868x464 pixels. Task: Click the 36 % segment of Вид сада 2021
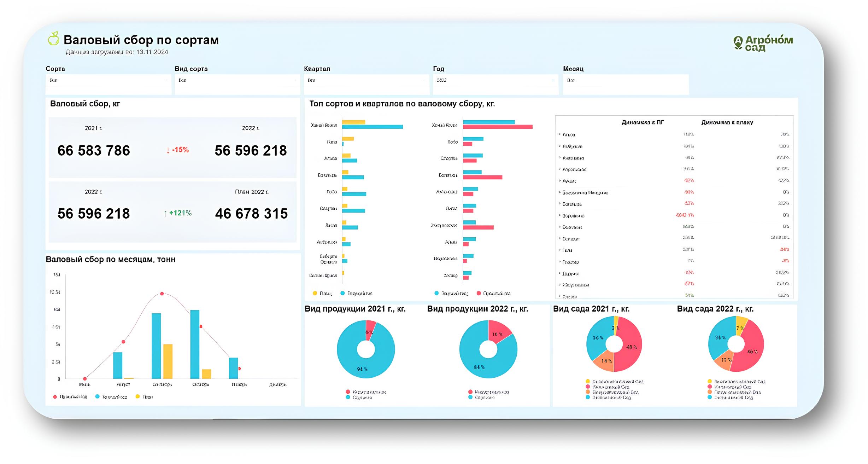(598, 338)
